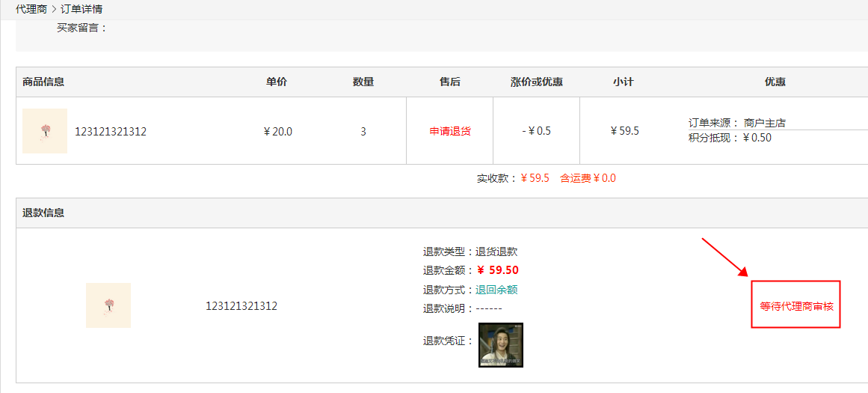
Task: Click the 退回余额 refund method link
Action: point(496,290)
